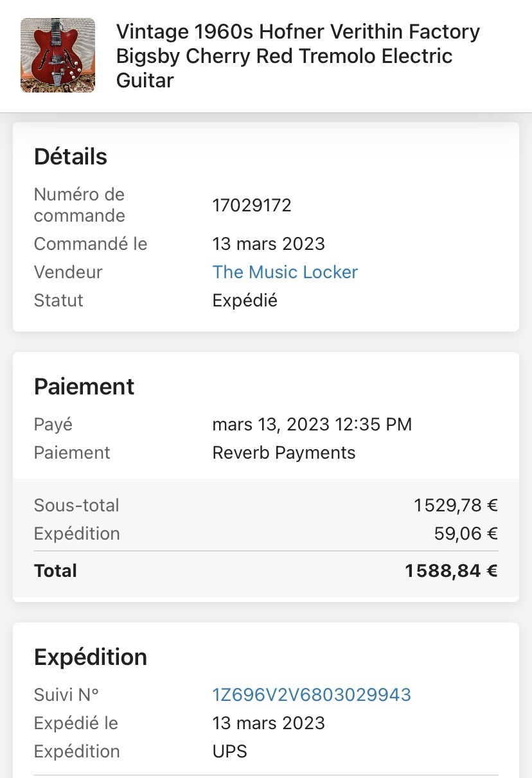Open The Music Locker seller link

[x=285, y=272]
